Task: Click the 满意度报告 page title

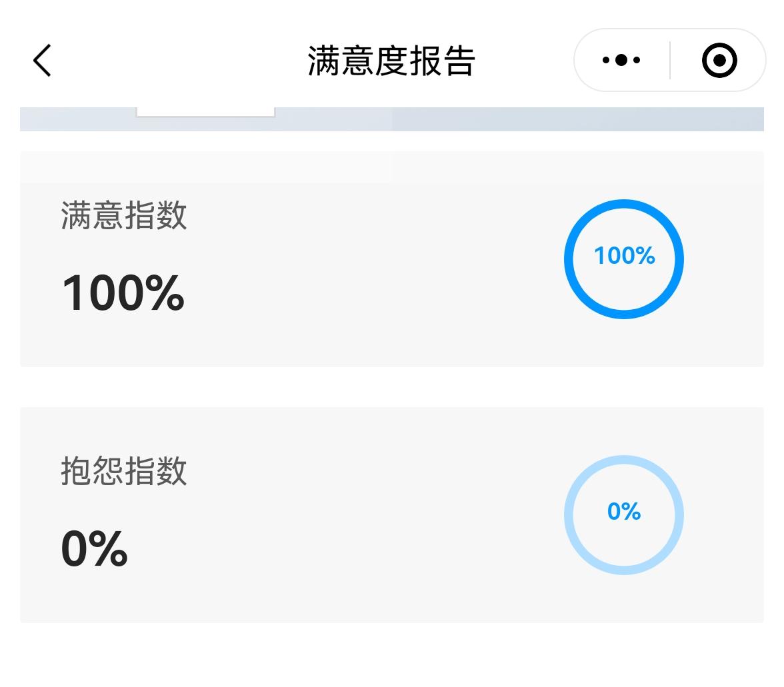Action: click(391, 61)
